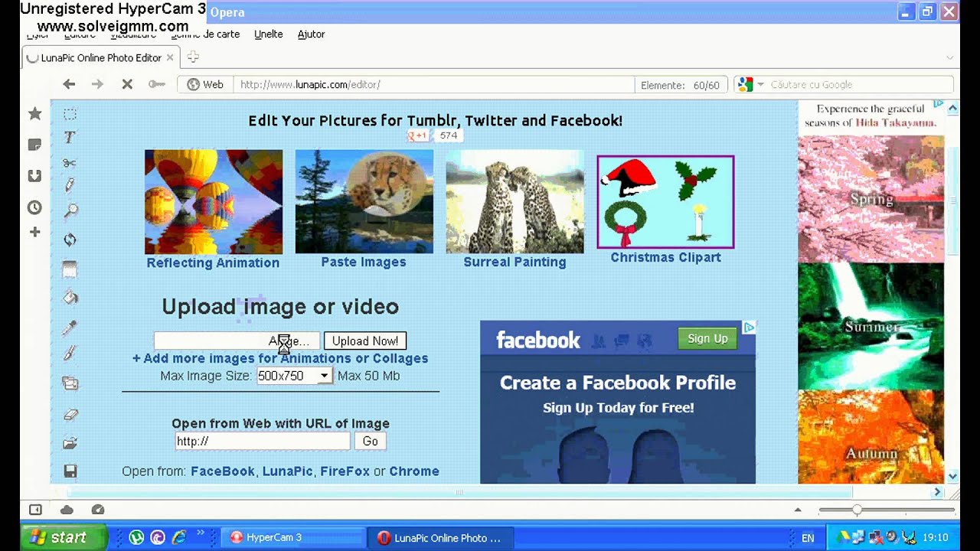980x551 pixels.
Task: Activate the magnifier zoom tool
Action: (x=70, y=210)
